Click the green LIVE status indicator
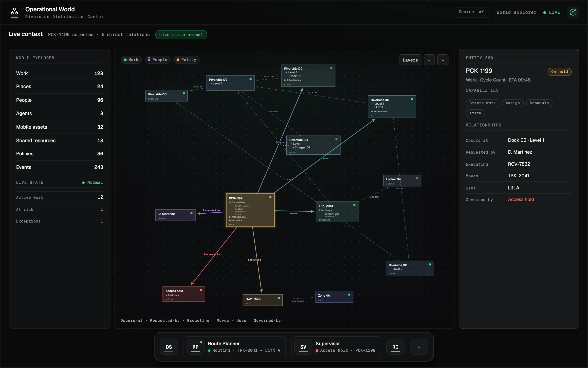Viewport: 588px width, 368px height. pos(552,12)
